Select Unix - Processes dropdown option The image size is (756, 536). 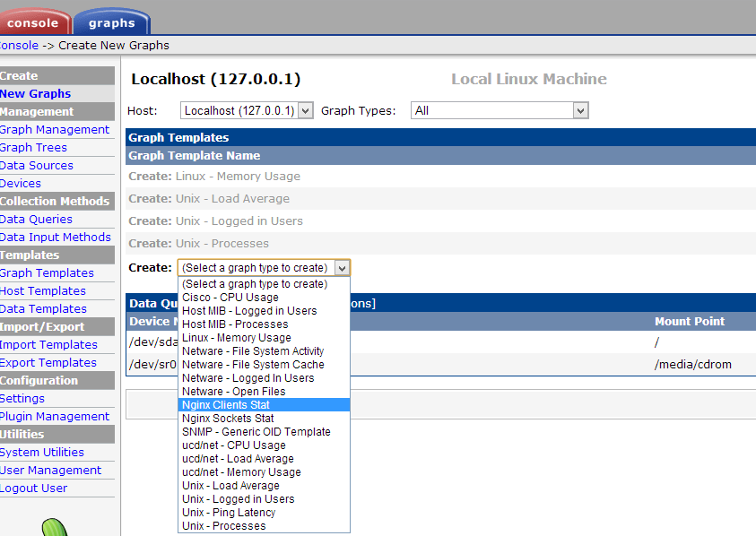click(264, 526)
